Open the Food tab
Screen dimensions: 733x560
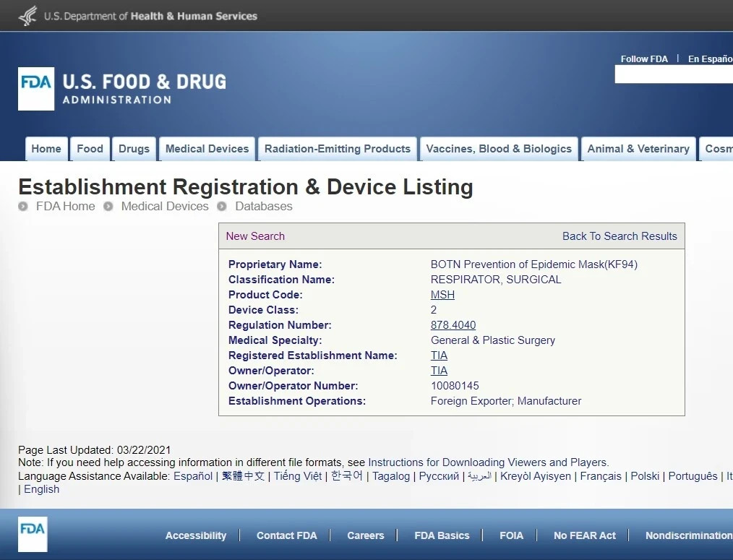click(90, 149)
